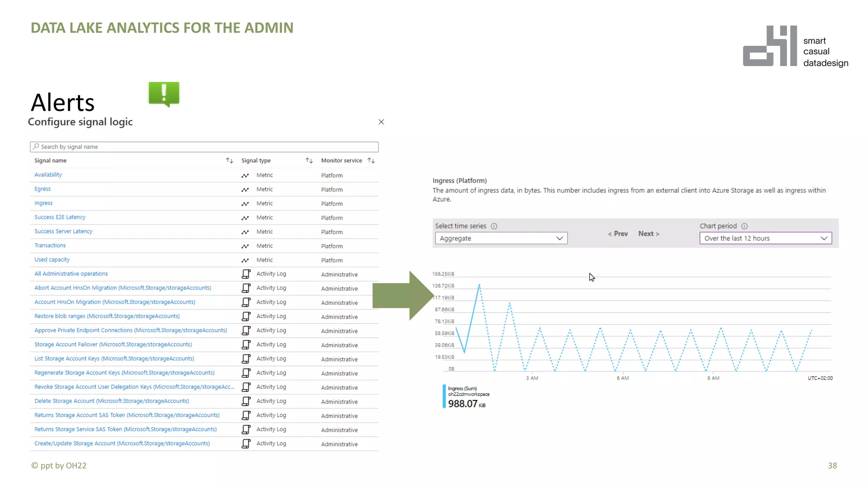The image size is (868, 488).
Task: Open Returns Storage Service SAS Token signal
Action: click(125, 429)
